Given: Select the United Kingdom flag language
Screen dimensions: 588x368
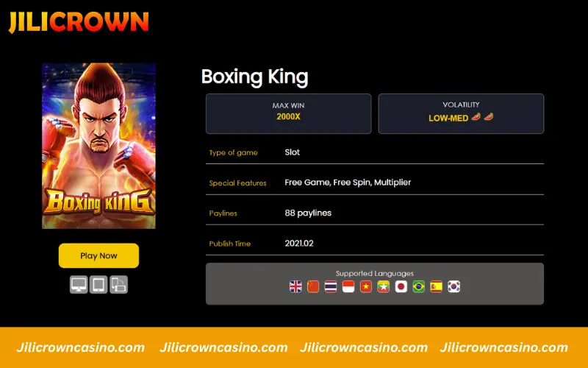Looking at the screenshot, I should tap(295, 286).
